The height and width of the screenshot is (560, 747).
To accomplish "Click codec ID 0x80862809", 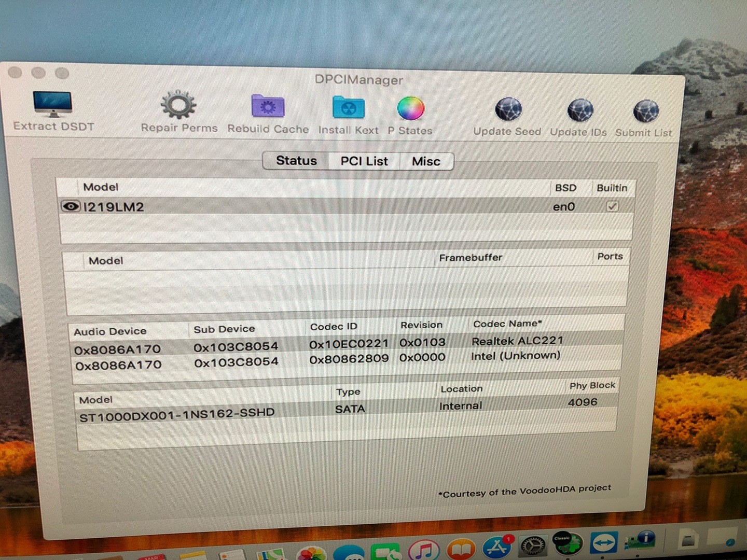I will pos(349,358).
